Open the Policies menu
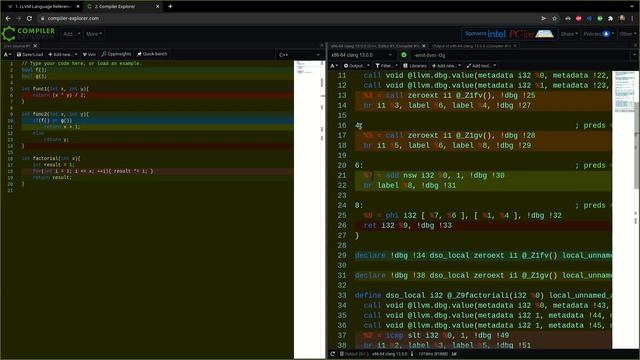Screen dimensions: 640x360 pyautogui.click(x=598, y=34)
